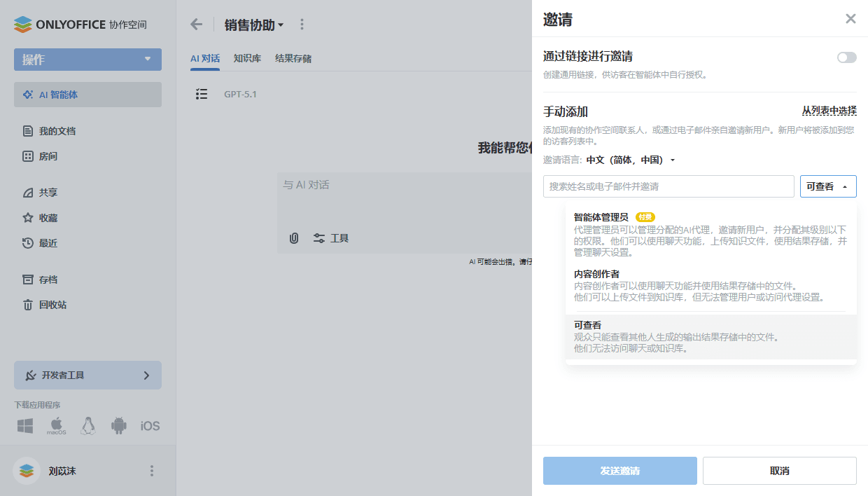Click the 取消 cancel button
This screenshot has height=496, width=868.
pyautogui.click(x=779, y=470)
